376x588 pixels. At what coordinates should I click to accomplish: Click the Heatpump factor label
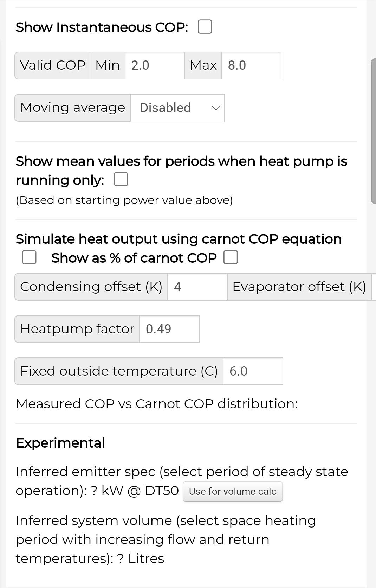[77, 329]
